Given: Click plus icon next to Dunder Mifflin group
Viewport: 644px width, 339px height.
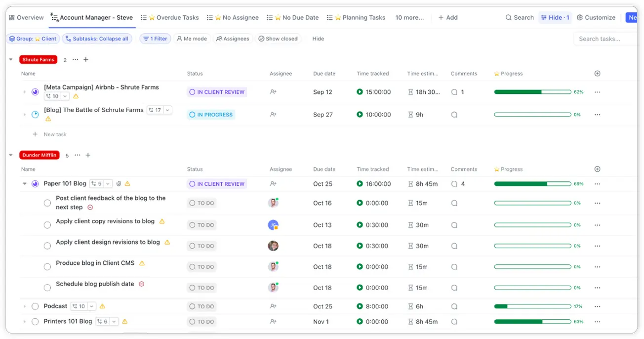Looking at the screenshot, I should pyautogui.click(x=88, y=155).
